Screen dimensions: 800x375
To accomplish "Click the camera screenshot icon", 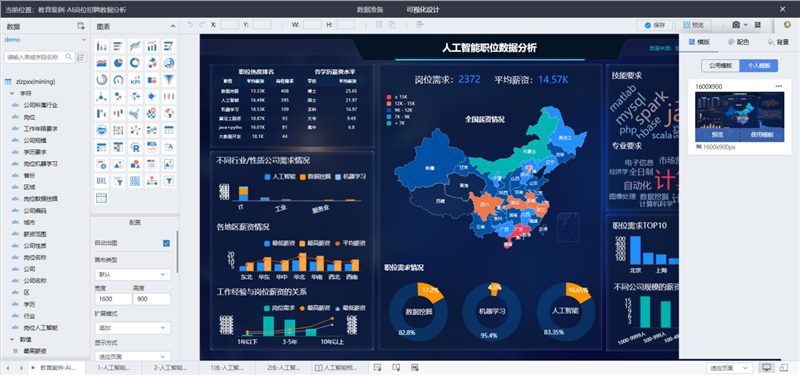I will tap(736, 24).
